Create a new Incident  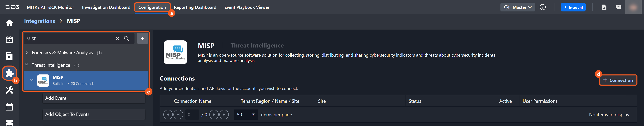coord(573,7)
